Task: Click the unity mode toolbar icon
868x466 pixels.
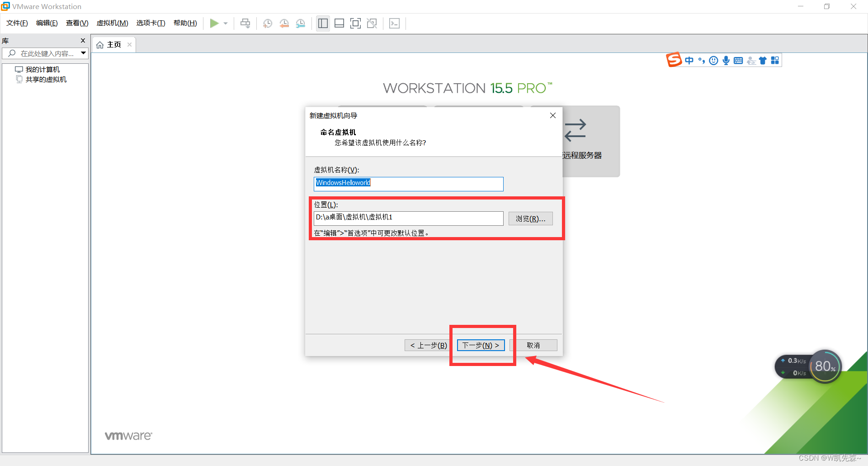Action: tap(372, 23)
